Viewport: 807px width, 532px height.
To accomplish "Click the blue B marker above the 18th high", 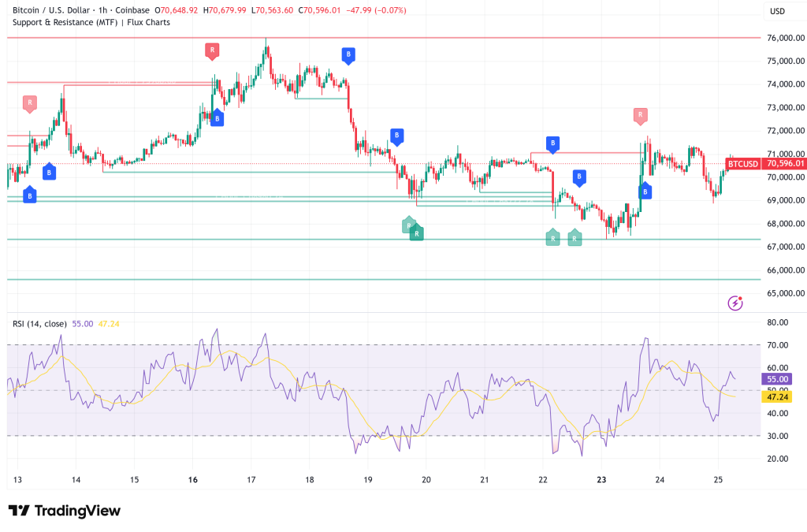I will pos(348,54).
